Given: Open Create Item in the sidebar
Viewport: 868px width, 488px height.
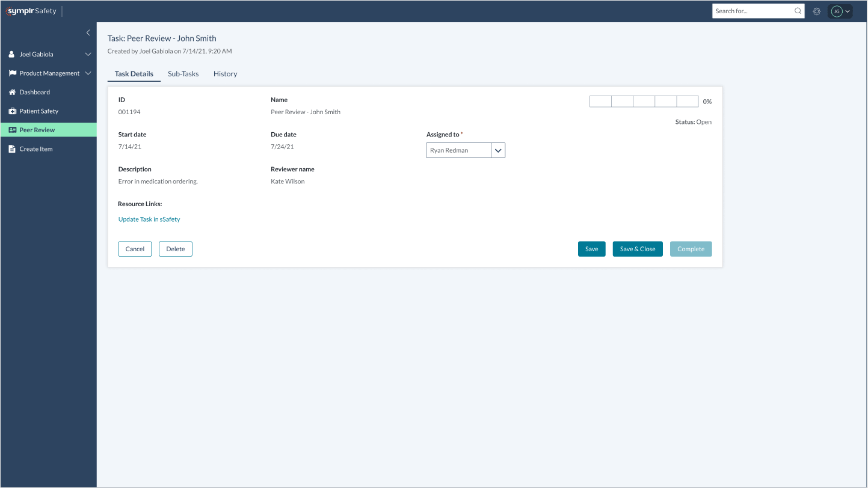Looking at the screenshot, I should pyautogui.click(x=48, y=149).
